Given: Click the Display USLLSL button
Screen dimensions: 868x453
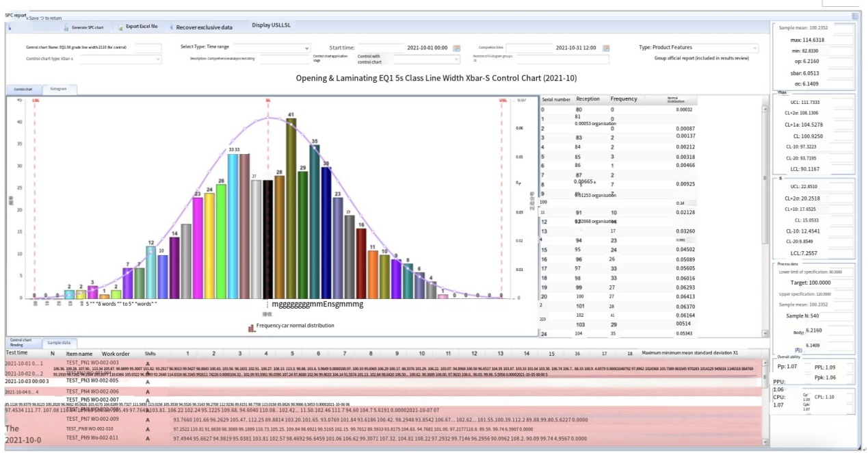Looking at the screenshot, I should (271, 25).
